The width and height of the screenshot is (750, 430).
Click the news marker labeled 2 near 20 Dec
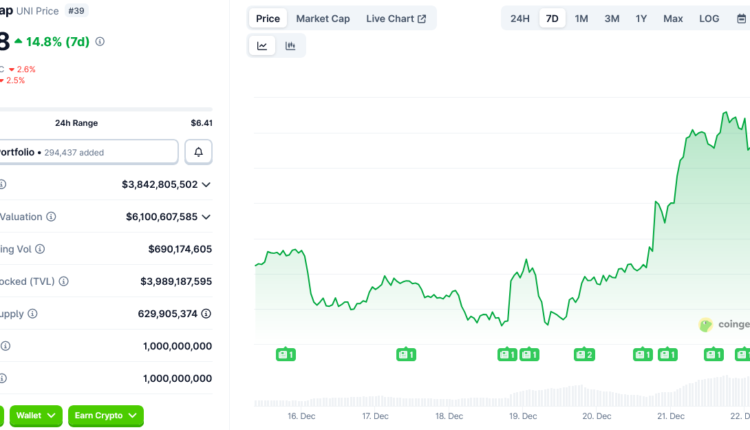pyautogui.click(x=584, y=354)
